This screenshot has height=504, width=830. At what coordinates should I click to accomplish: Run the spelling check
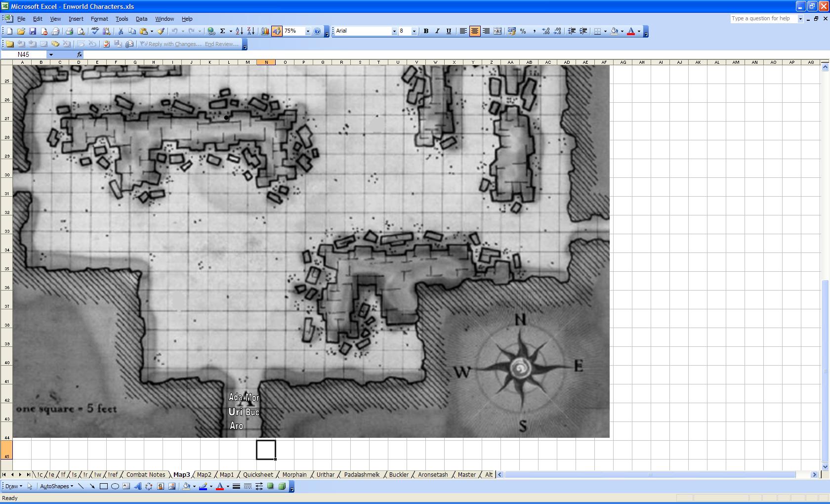(x=95, y=31)
